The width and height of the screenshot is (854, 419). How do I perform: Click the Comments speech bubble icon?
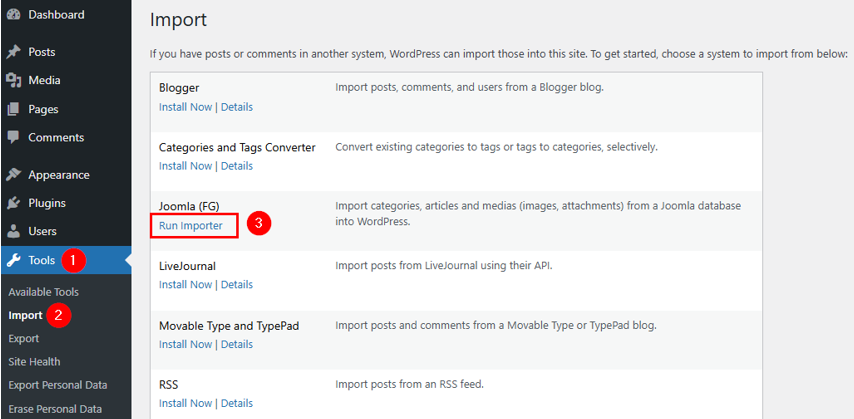pos(14,137)
